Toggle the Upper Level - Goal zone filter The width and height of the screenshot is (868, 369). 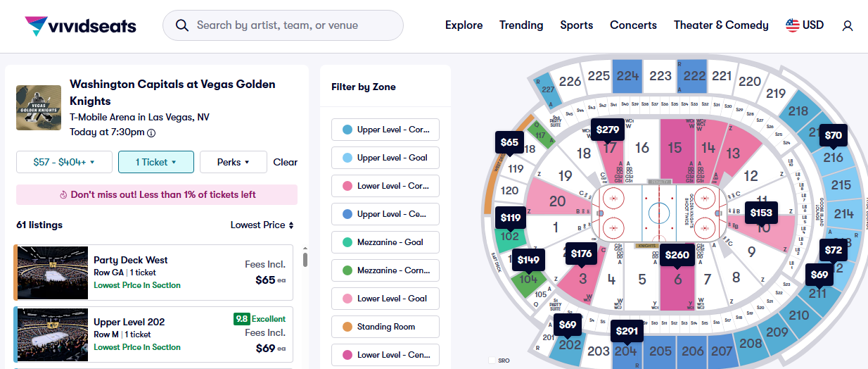click(385, 158)
